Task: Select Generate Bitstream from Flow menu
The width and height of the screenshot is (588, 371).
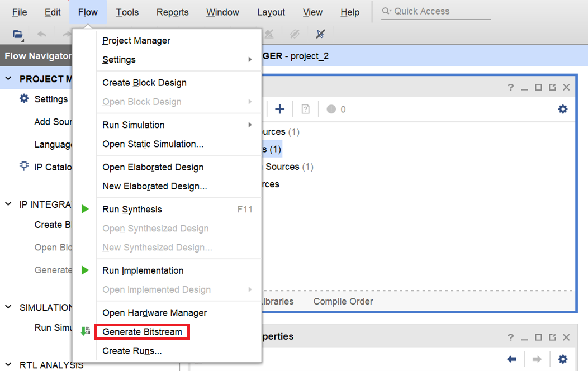Action: point(142,332)
